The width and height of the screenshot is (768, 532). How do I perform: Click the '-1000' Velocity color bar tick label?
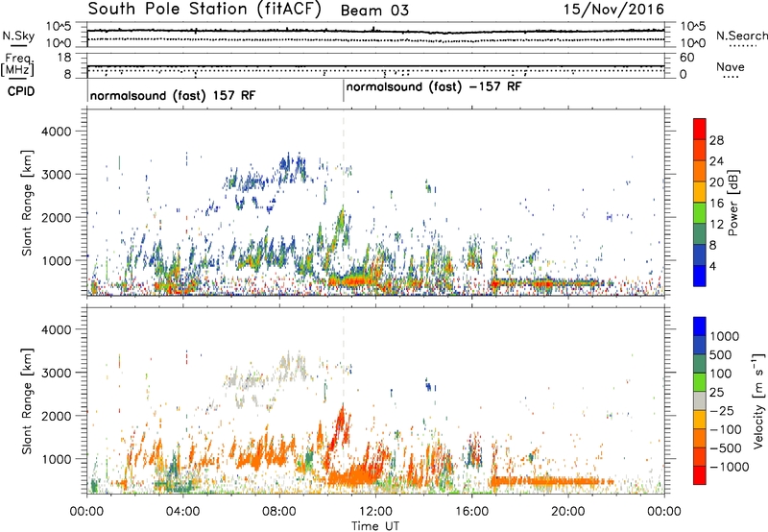(730, 467)
